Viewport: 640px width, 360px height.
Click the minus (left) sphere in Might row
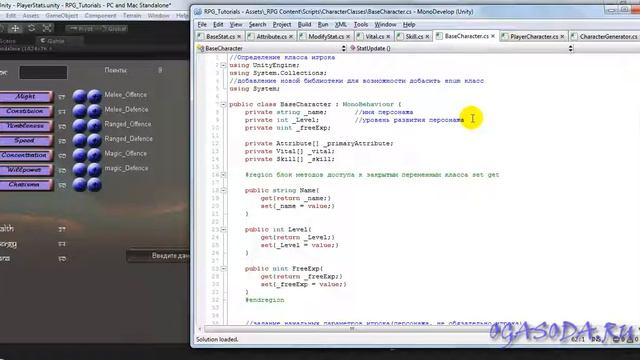tap(80, 96)
